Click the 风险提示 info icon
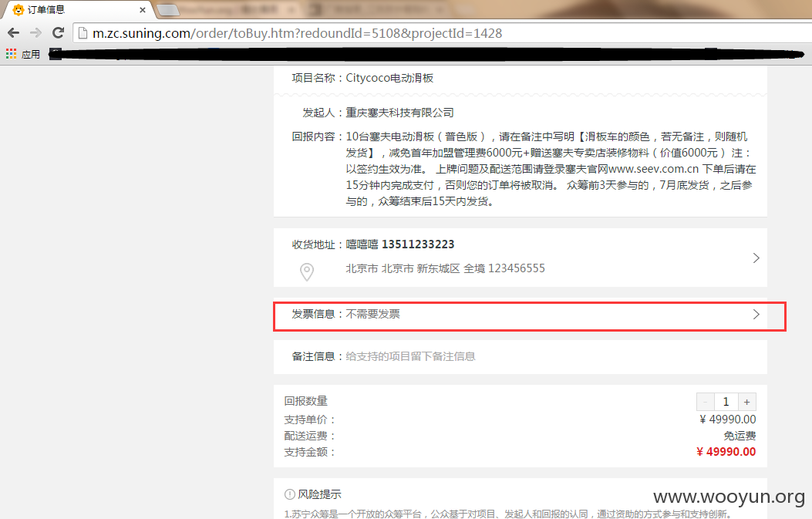The width and height of the screenshot is (812, 519). [x=289, y=494]
